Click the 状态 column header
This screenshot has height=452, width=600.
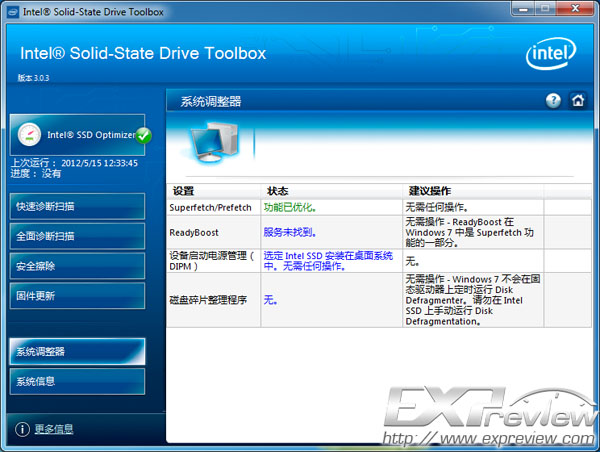[331, 191]
